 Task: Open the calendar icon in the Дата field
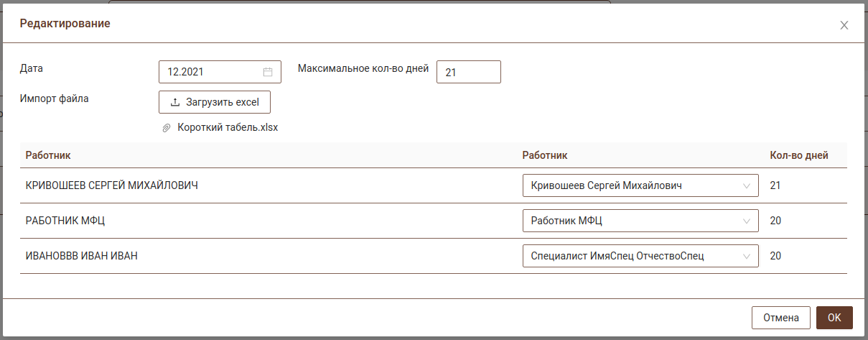[x=268, y=72]
